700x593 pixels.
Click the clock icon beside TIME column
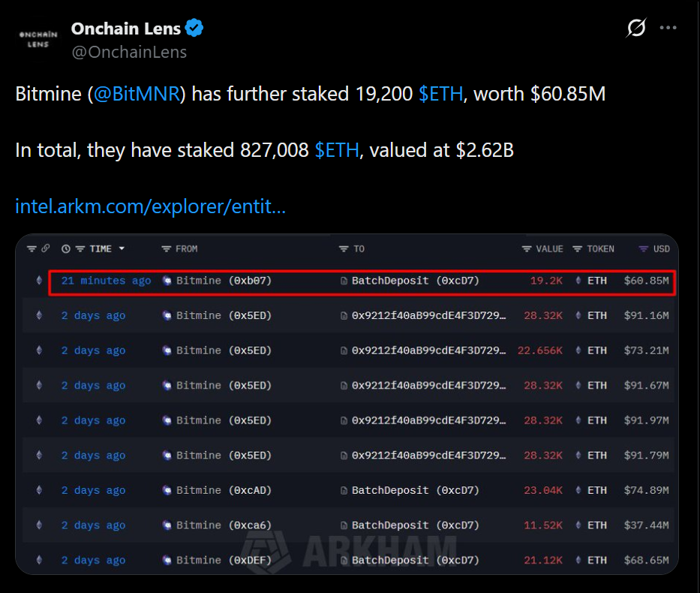tap(66, 248)
